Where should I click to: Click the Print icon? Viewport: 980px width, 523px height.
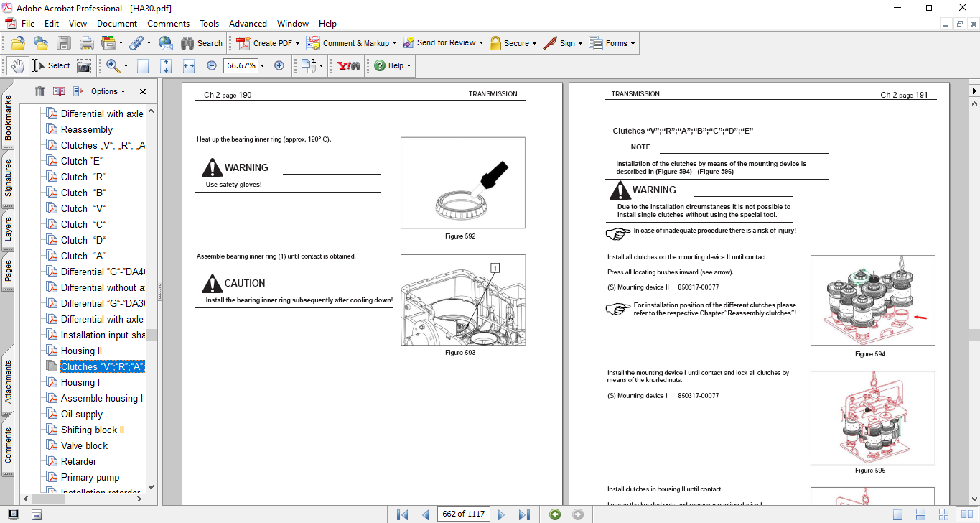coord(86,43)
